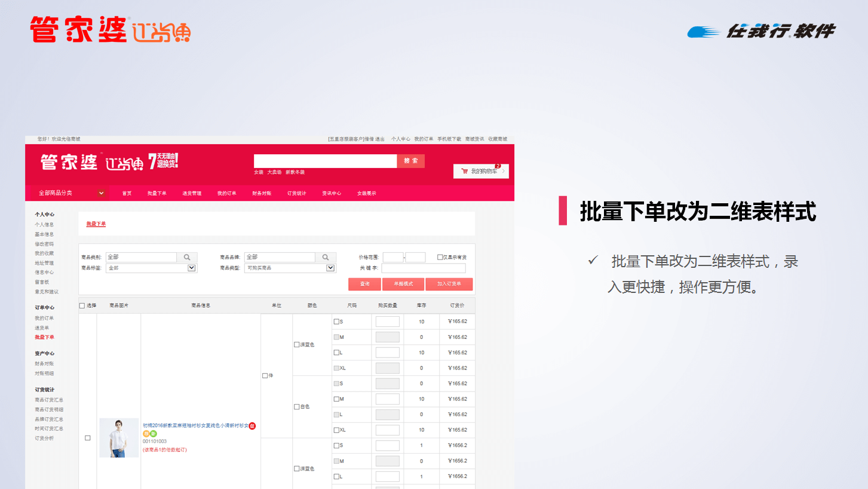Click the product thumbnail of white shirt
The height and width of the screenshot is (489, 868).
pyautogui.click(x=119, y=438)
